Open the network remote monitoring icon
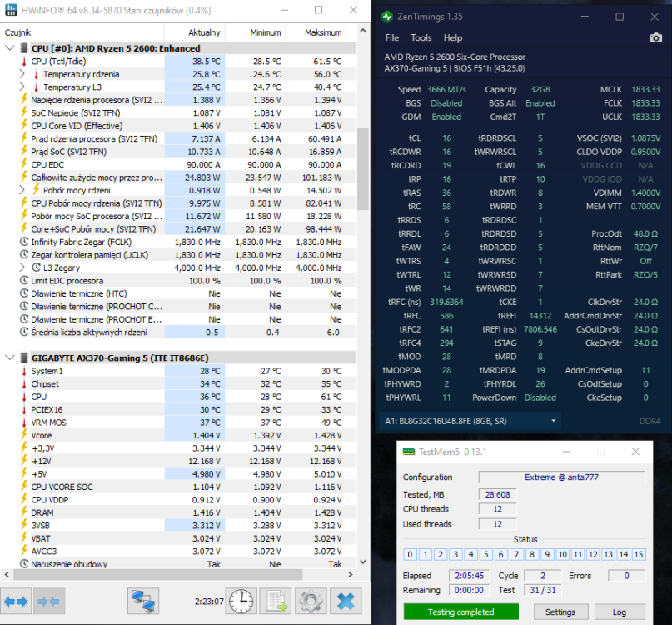 coord(143,601)
